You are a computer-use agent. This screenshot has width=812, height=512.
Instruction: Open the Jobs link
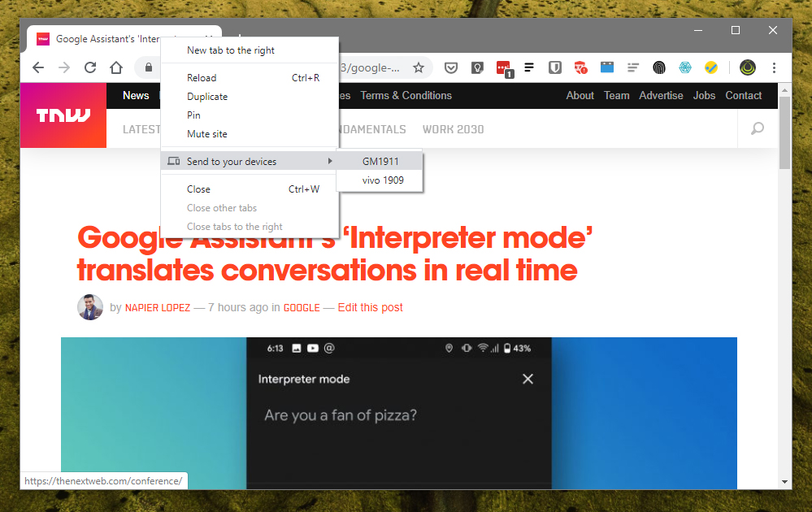click(704, 95)
